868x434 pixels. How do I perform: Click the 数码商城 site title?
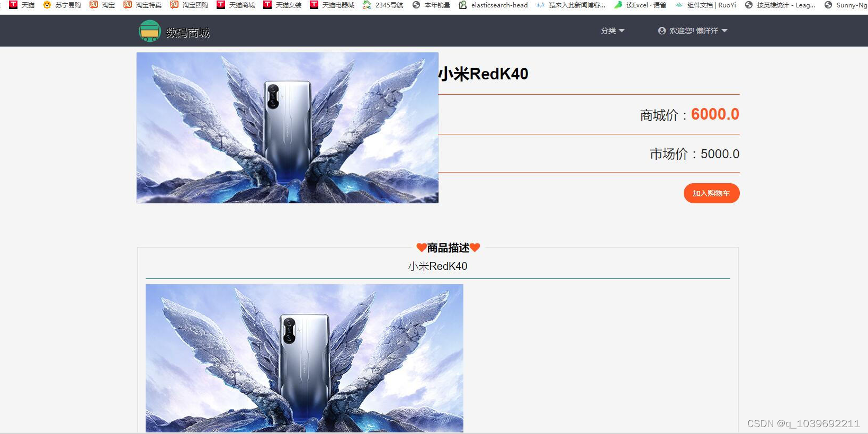click(188, 33)
